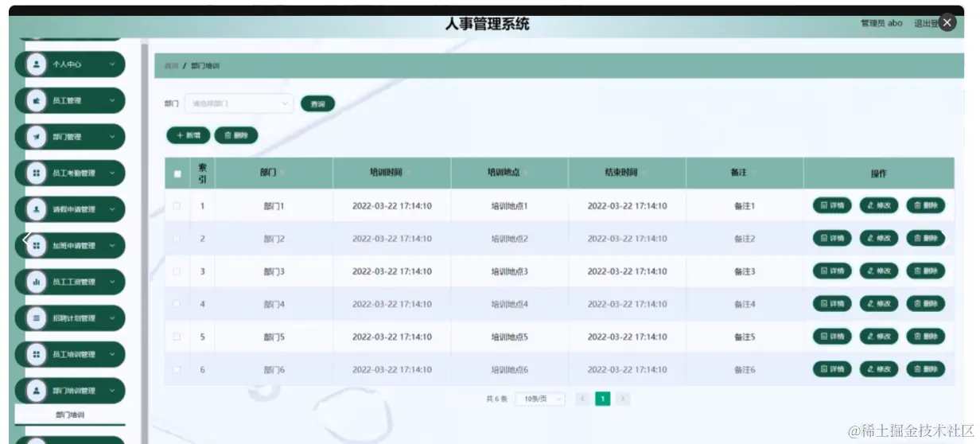Open 详情 for row 部门3
The width and height of the screenshot is (980, 444).
[x=832, y=271]
